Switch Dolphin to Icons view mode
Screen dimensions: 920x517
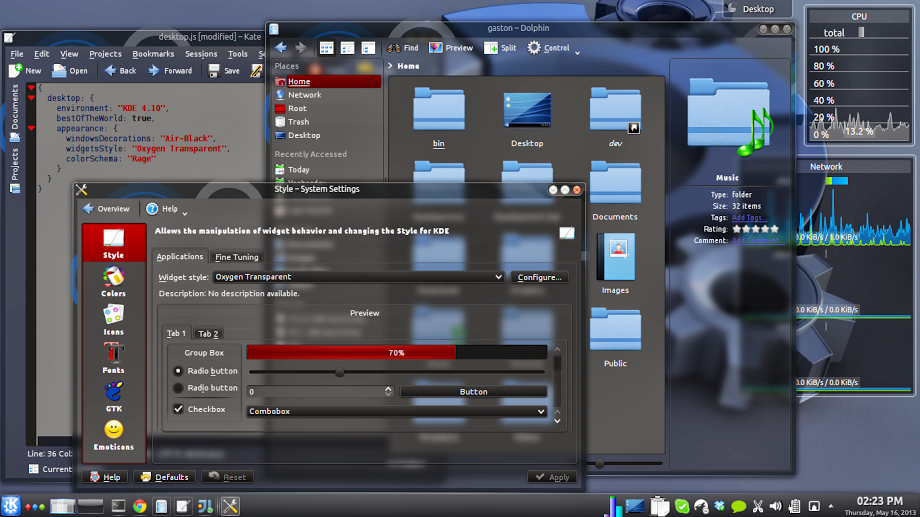[326, 48]
